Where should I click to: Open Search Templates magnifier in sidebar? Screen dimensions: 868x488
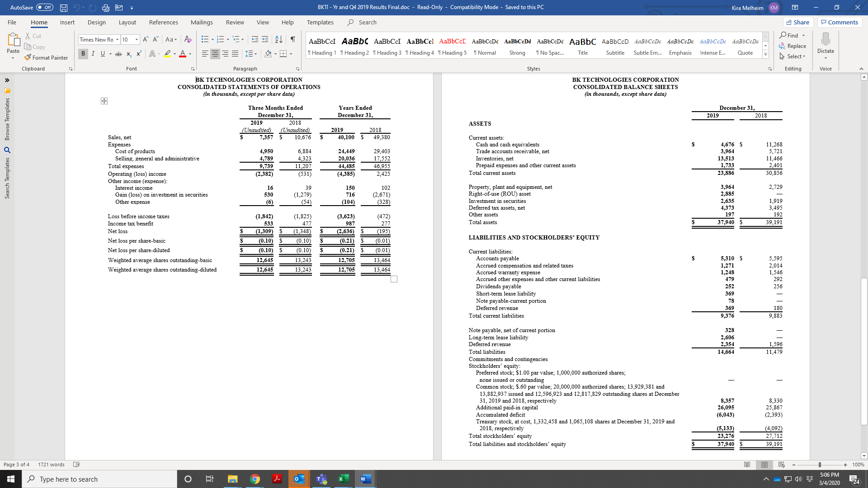coord(7,150)
